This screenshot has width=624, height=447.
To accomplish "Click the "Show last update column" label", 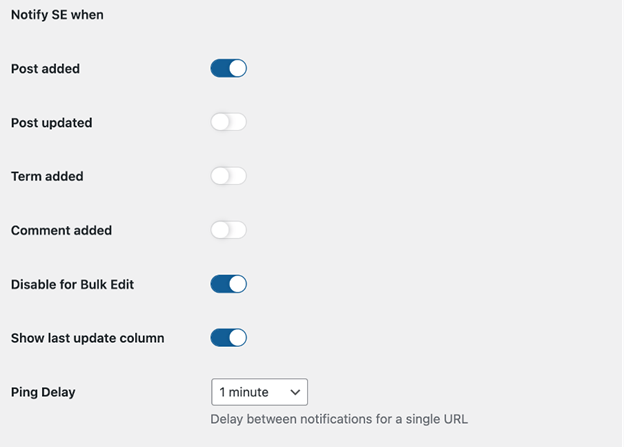I will pyautogui.click(x=87, y=338).
